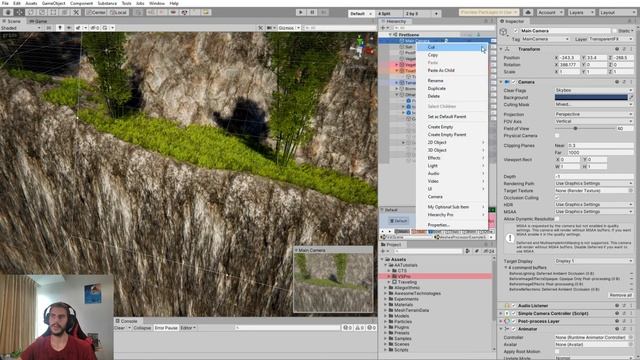This screenshot has height=360, width=640.
Task: Open Target Display dropdown
Action: [x=594, y=260]
